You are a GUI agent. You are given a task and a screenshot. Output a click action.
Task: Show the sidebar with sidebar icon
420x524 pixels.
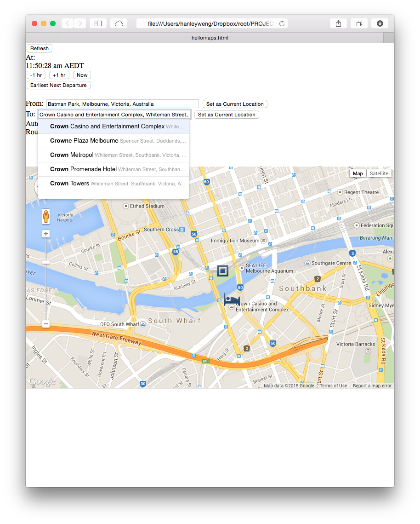click(x=98, y=23)
